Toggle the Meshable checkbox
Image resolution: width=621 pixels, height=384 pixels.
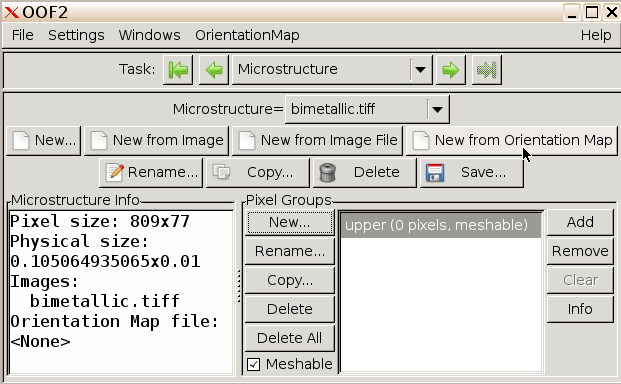pos(253,364)
